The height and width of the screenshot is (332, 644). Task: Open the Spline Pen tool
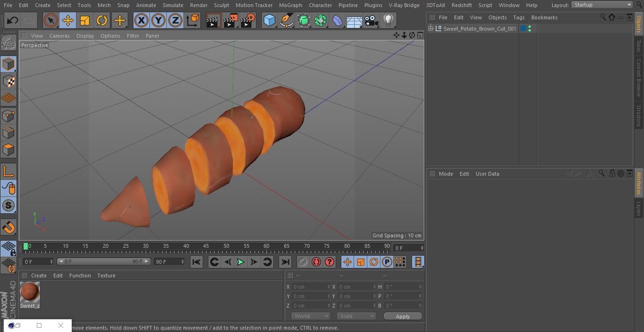tap(286, 21)
